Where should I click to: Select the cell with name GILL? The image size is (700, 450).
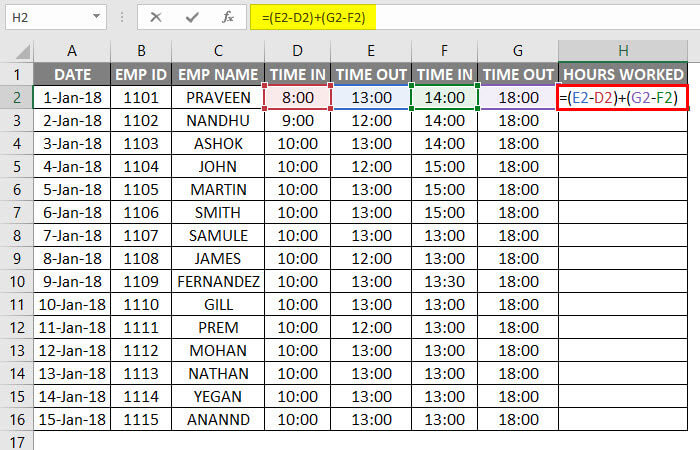218,304
